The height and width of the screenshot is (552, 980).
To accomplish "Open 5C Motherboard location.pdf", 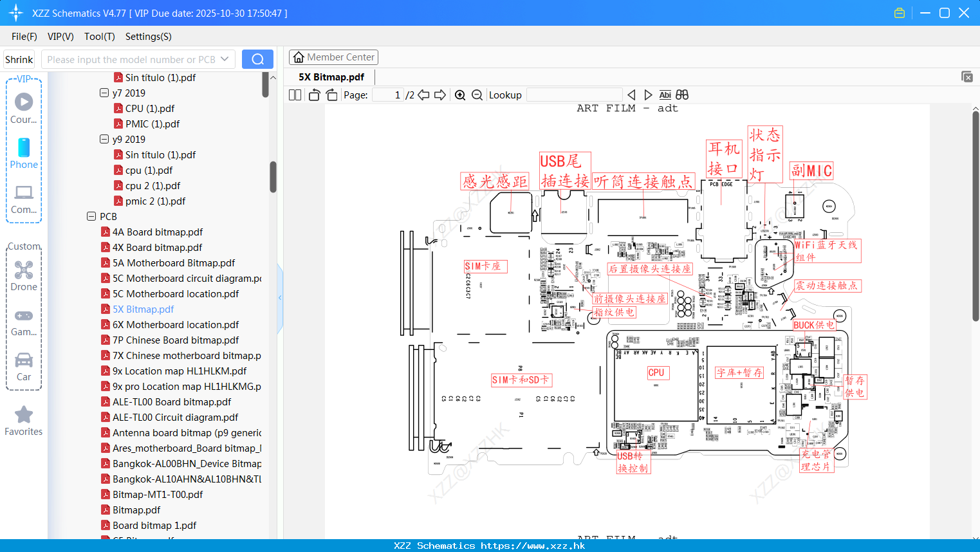I will (x=176, y=293).
